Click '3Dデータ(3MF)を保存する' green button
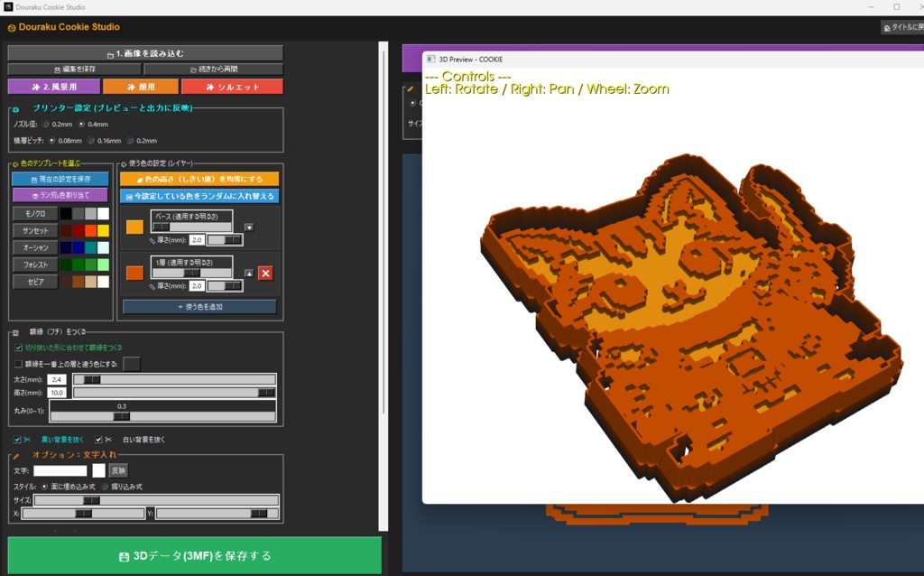This screenshot has height=576, width=924. tap(195, 556)
